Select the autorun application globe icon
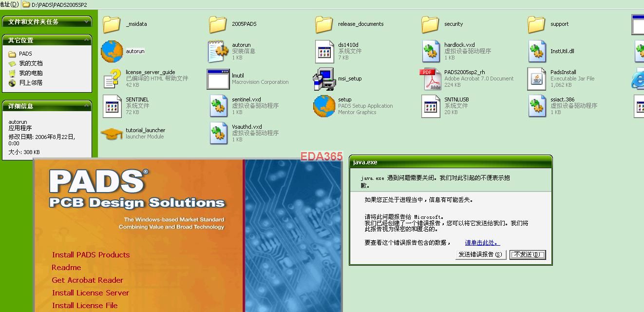Viewport: 644px width, 312px height. point(112,51)
